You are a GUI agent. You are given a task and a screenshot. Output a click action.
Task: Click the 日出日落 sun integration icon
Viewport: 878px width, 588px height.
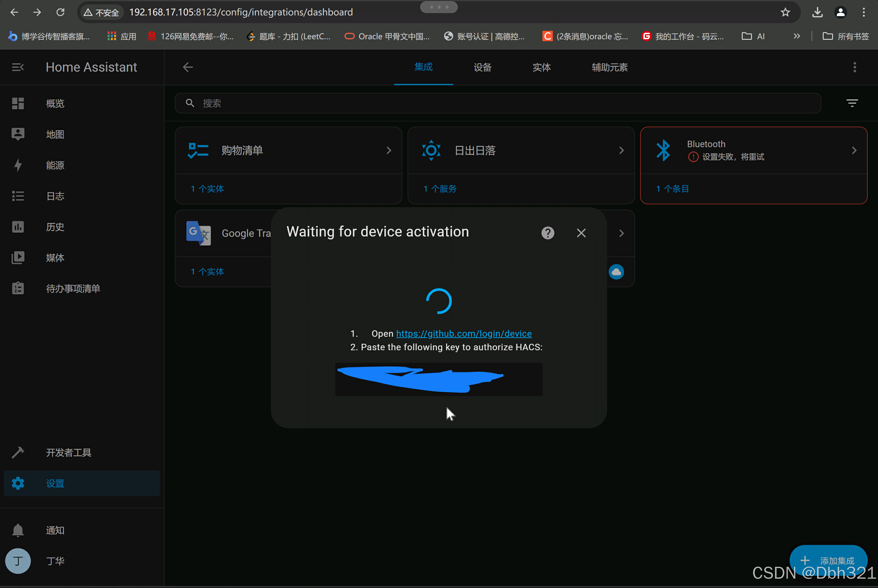(x=431, y=150)
